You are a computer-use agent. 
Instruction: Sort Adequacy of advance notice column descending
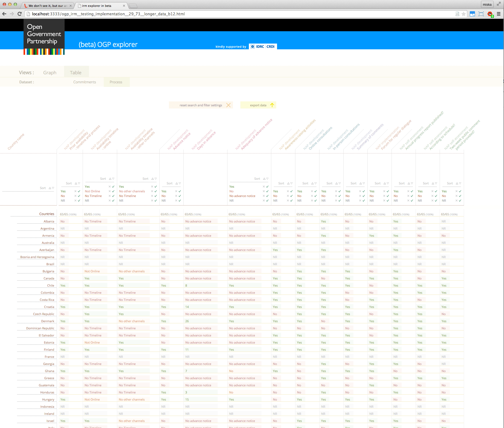267,179
